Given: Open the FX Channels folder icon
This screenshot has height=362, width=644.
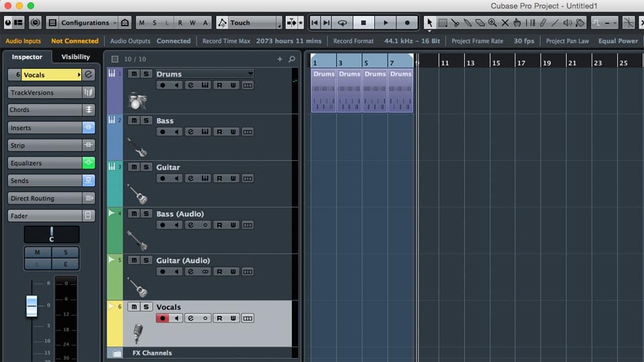Looking at the screenshot, I should click(x=117, y=353).
